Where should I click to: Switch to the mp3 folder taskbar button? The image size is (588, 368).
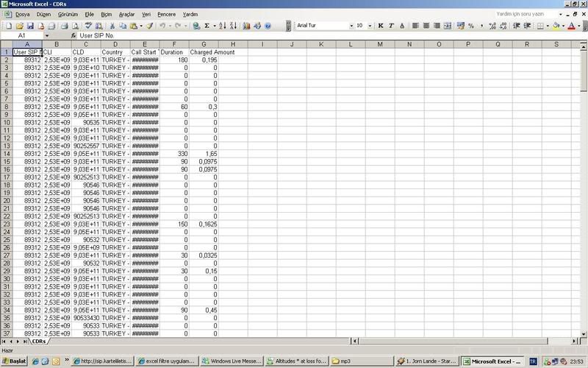pyautogui.click(x=362, y=361)
